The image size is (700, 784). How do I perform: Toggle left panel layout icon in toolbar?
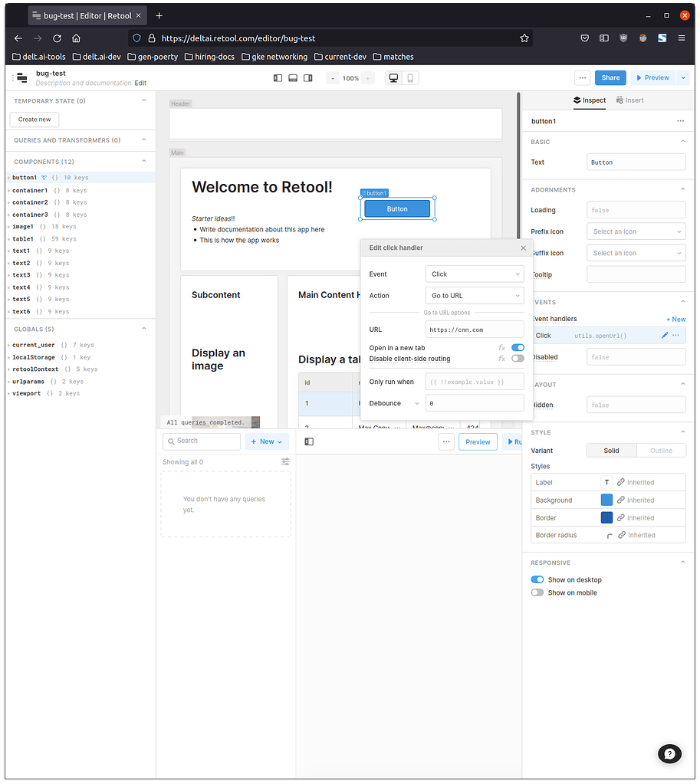[x=277, y=77]
